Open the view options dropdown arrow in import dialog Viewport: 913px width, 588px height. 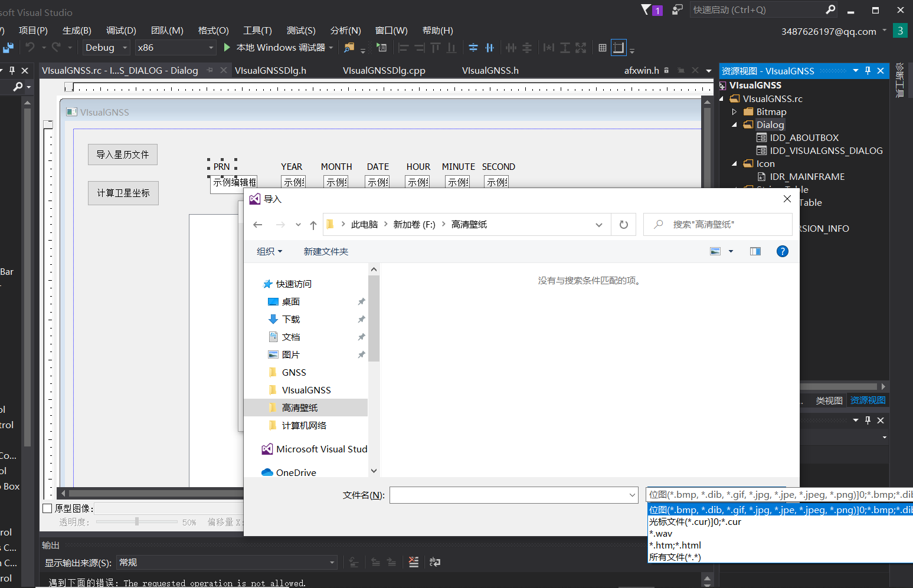pos(731,251)
